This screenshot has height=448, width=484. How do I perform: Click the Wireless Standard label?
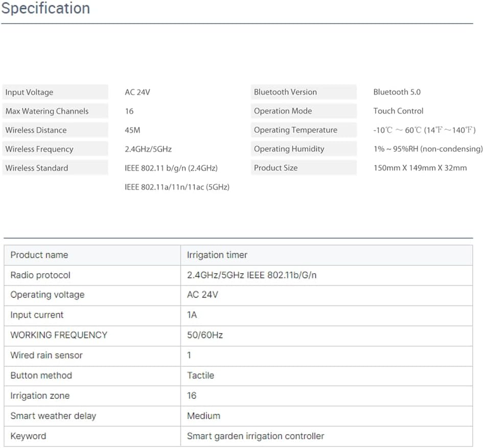click(x=36, y=168)
